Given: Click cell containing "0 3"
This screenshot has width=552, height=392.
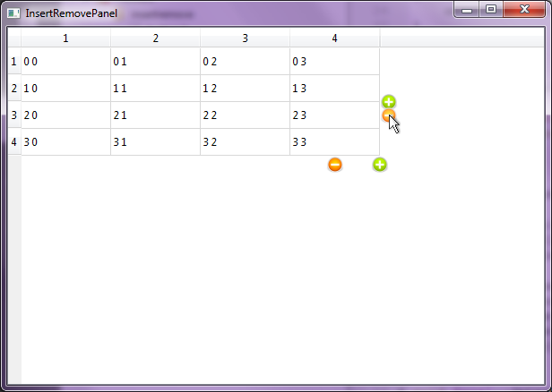Looking at the screenshot, I should click(334, 61).
